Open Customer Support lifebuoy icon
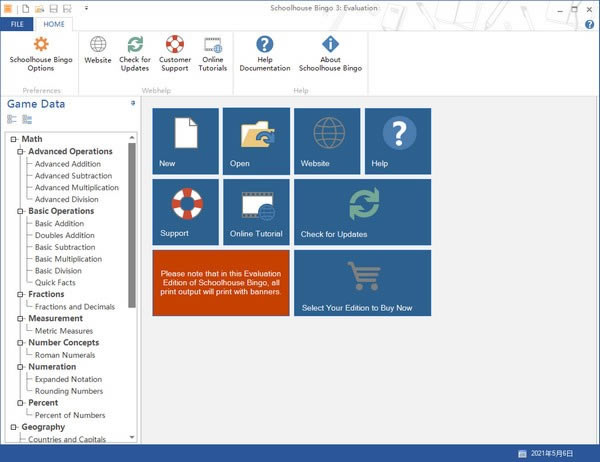Viewport: 600px width, 462px height. 175,45
